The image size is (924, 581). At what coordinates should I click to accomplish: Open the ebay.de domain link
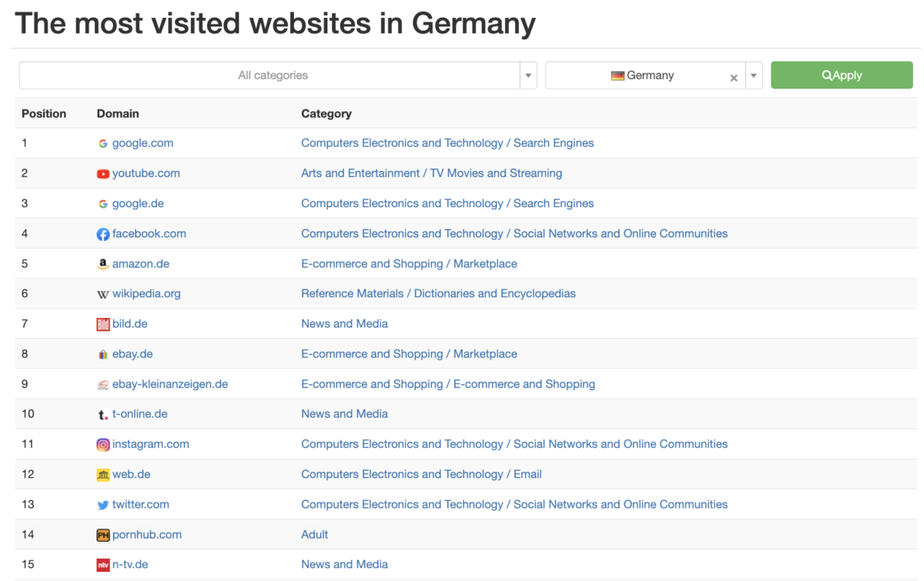click(132, 354)
